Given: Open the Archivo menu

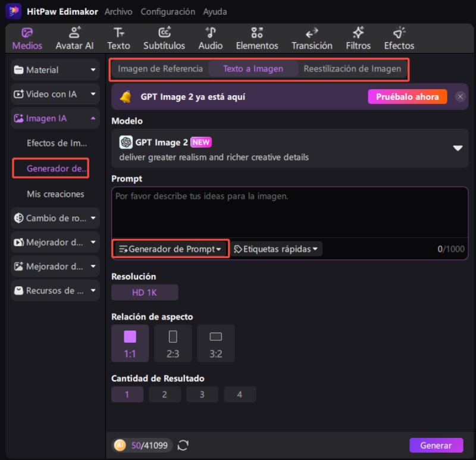Looking at the screenshot, I should (118, 11).
